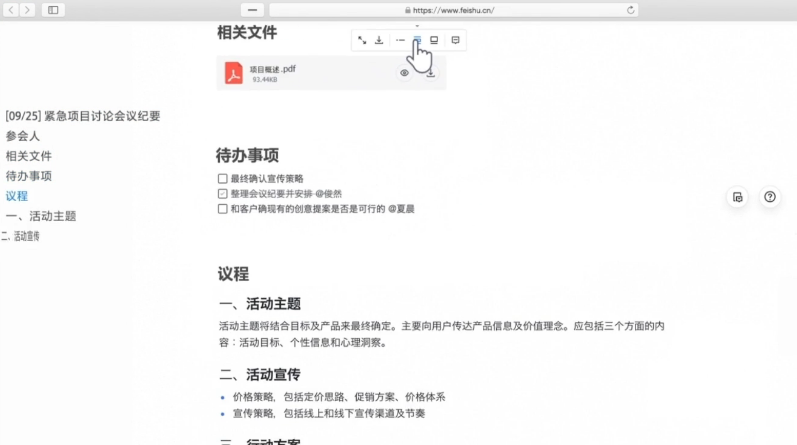The height and width of the screenshot is (445, 797).
Task: Check the 和客户确认现有的创意提案 task checkbox
Action: point(222,209)
